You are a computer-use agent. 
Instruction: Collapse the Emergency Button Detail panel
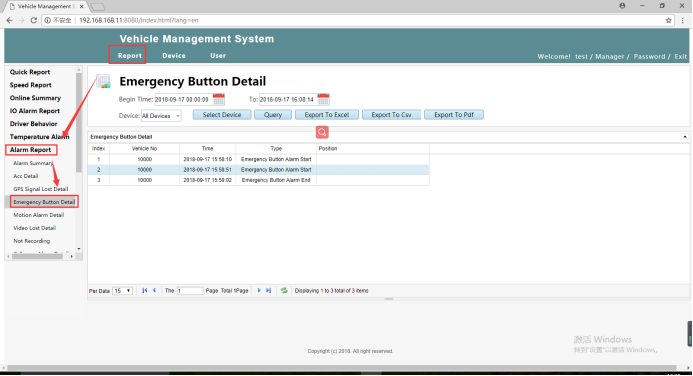click(x=685, y=137)
